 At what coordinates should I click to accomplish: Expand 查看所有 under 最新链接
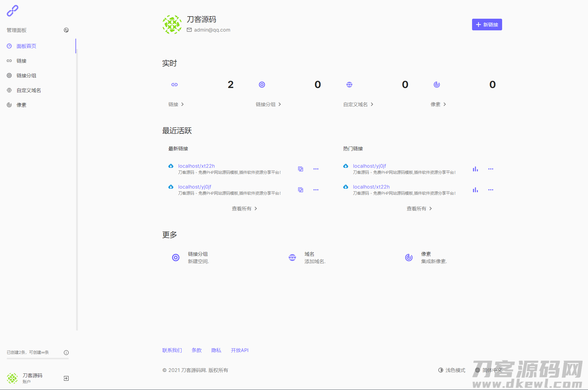coord(244,208)
